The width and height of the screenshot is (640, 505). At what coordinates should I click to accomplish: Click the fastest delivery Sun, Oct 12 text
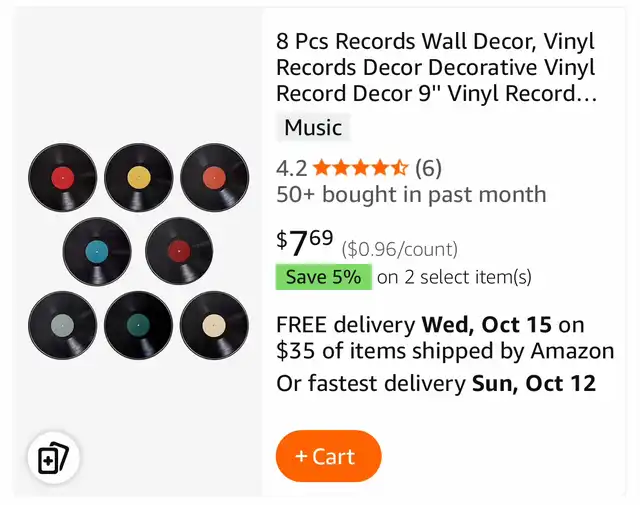coord(436,383)
